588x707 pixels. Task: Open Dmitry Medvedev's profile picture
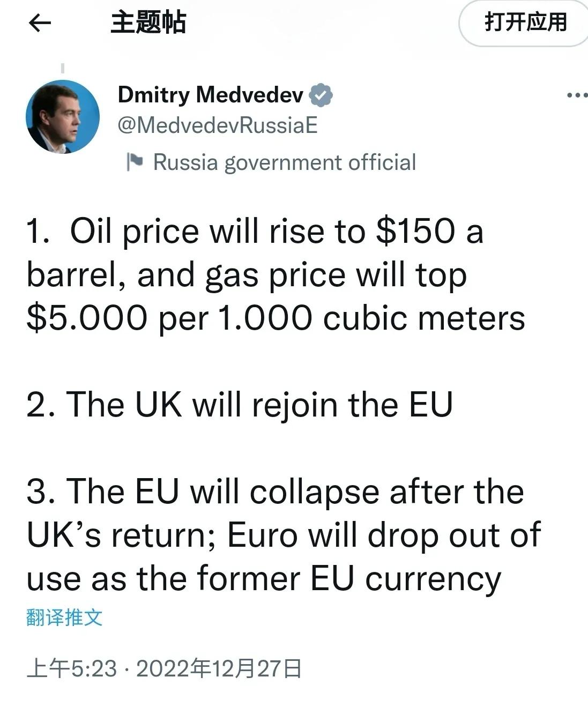(x=63, y=117)
